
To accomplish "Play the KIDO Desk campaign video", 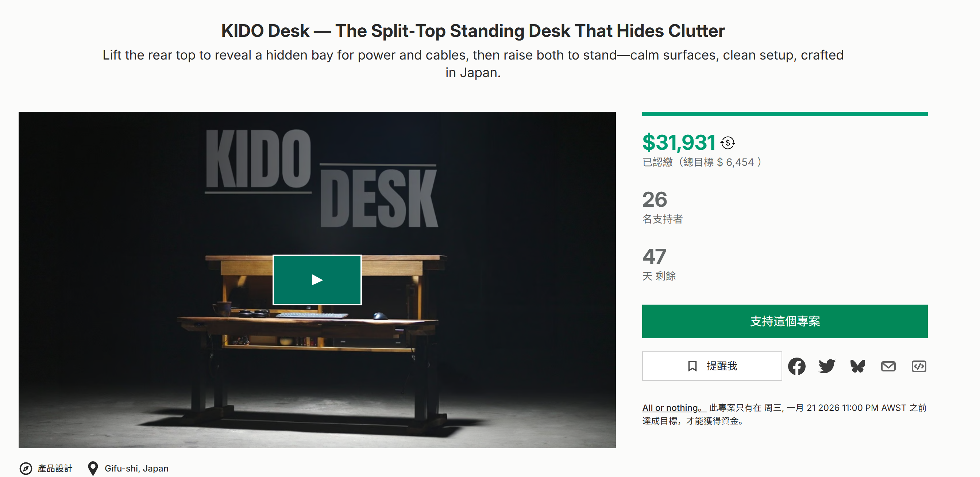I will pos(317,280).
